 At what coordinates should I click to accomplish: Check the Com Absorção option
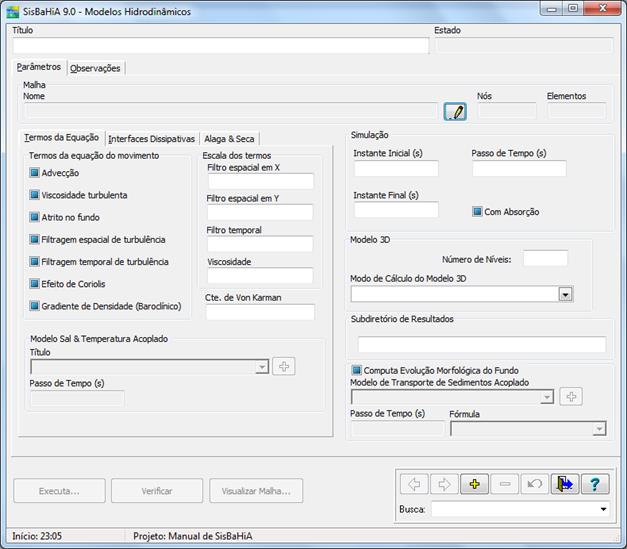pos(477,211)
